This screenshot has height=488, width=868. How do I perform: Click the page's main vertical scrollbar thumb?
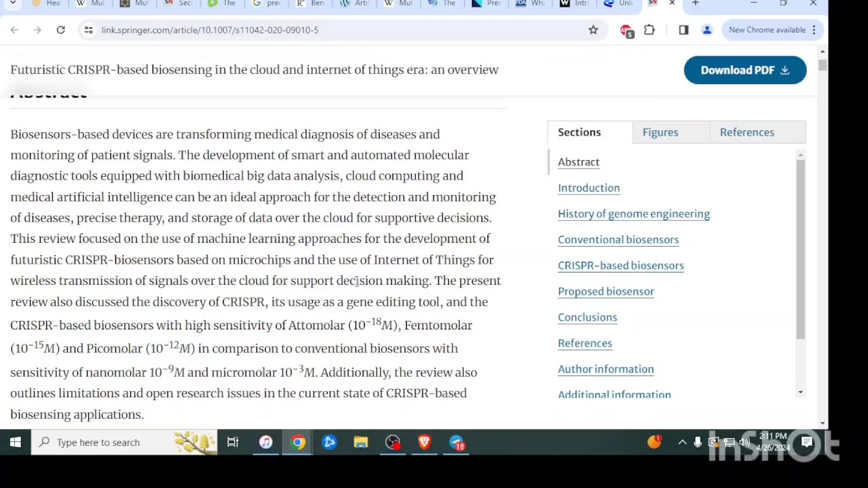823,65
